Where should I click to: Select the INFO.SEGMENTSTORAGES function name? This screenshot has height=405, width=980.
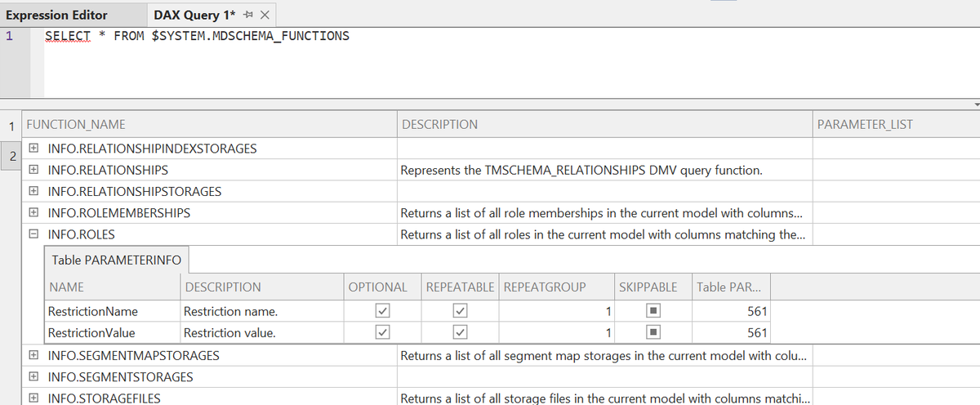coord(121,377)
